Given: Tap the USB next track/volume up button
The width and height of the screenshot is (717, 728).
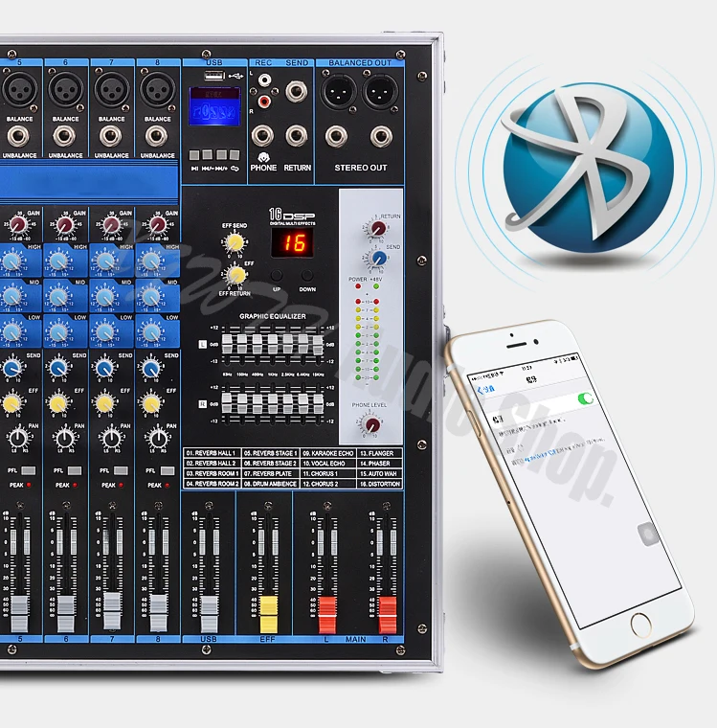Looking at the screenshot, I should coord(221,154).
